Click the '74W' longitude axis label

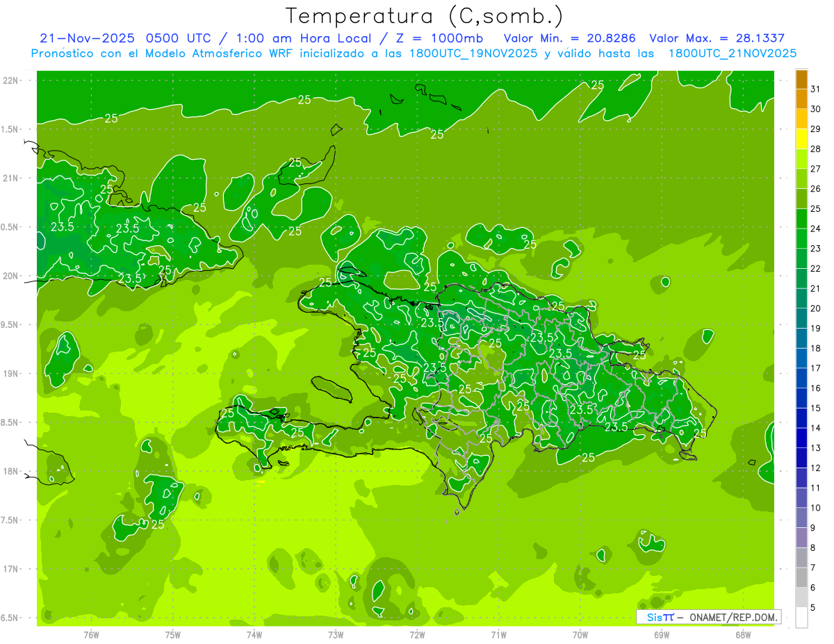254,635
